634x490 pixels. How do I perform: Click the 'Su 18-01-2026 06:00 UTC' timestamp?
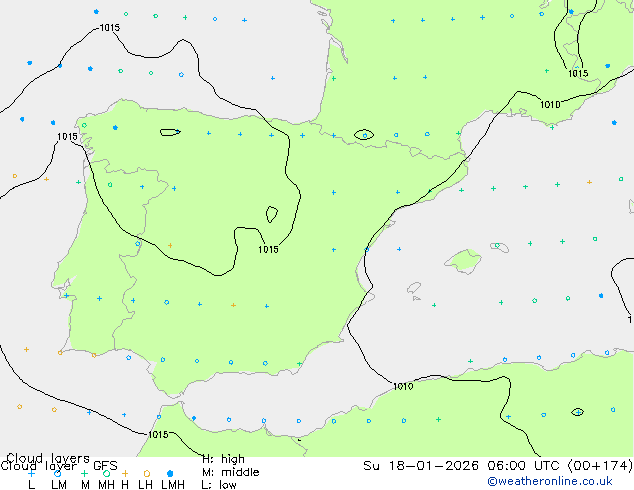point(463,466)
